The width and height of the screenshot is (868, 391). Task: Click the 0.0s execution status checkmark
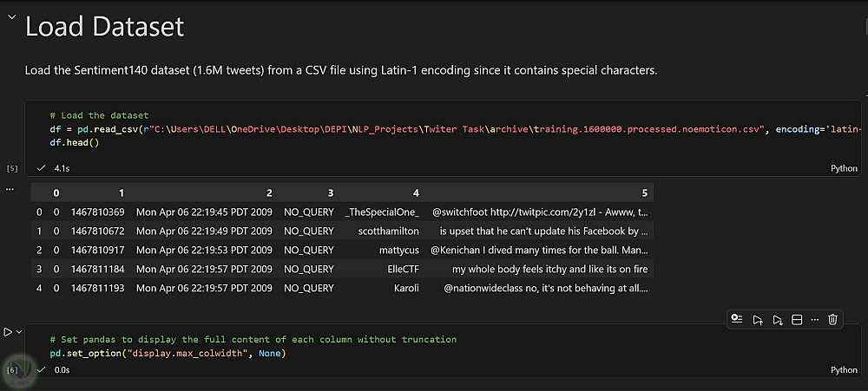[x=41, y=368]
